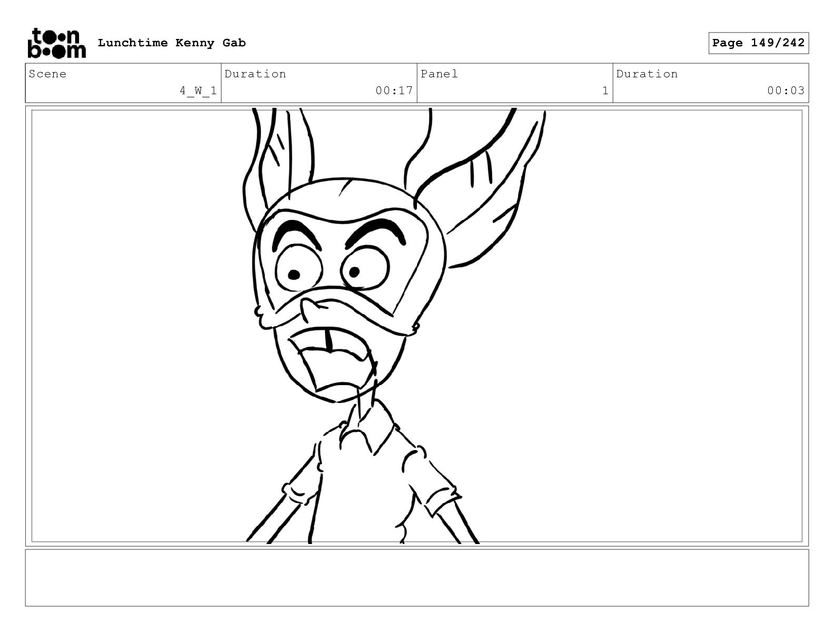Viewport: 834px width, 644px height.
Task: Click the 'Panel' header label
Action: point(439,74)
